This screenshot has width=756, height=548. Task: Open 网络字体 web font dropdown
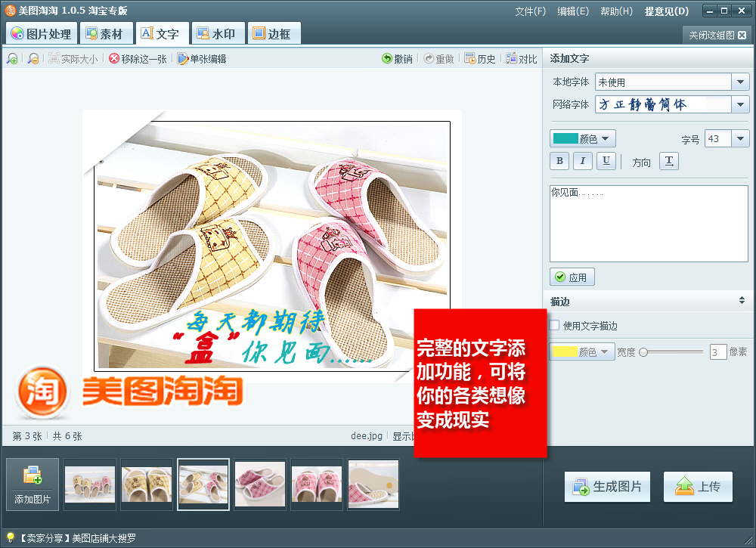[x=740, y=104]
